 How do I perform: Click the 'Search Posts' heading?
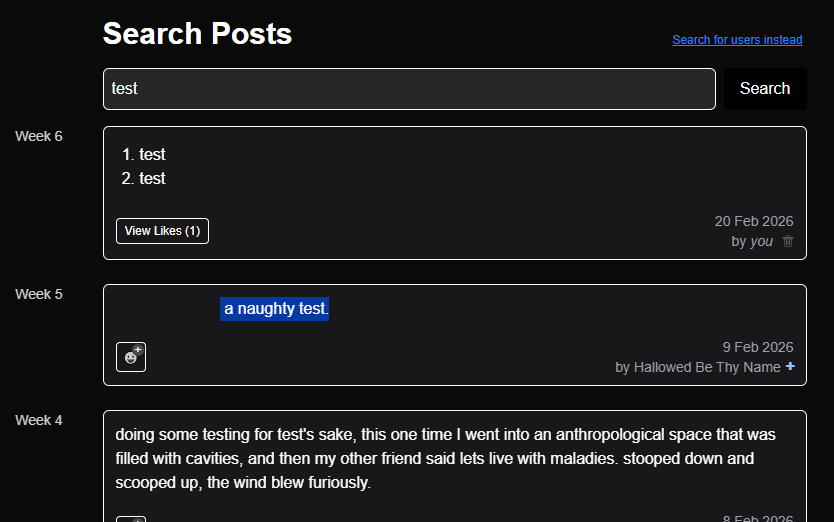pyautogui.click(x=197, y=34)
